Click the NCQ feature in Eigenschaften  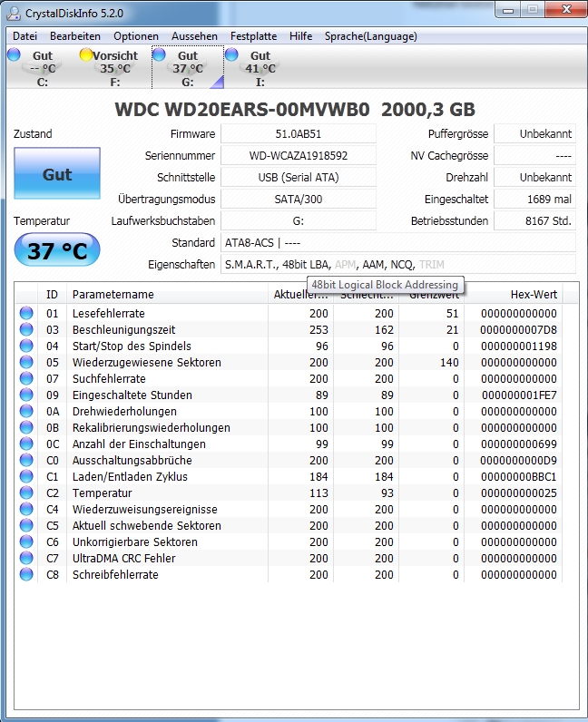click(x=401, y=265)
